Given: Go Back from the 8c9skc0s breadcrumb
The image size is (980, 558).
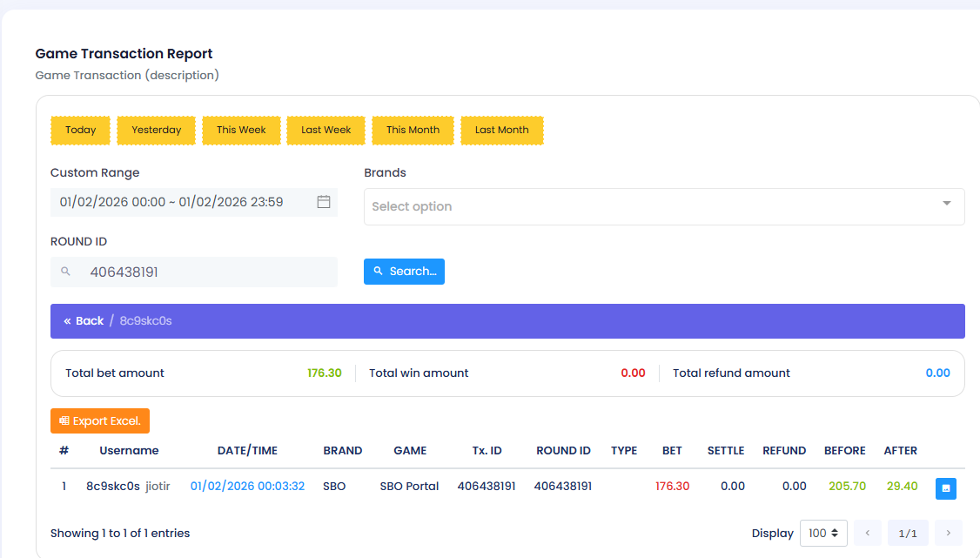Looking at the screenshot, I should pos(84,321).
